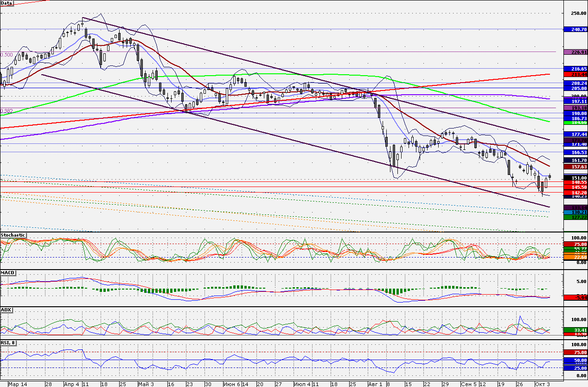Click the 151.00 black current price tag
Viewport: 588px width, 387px height.
[575, 178]
